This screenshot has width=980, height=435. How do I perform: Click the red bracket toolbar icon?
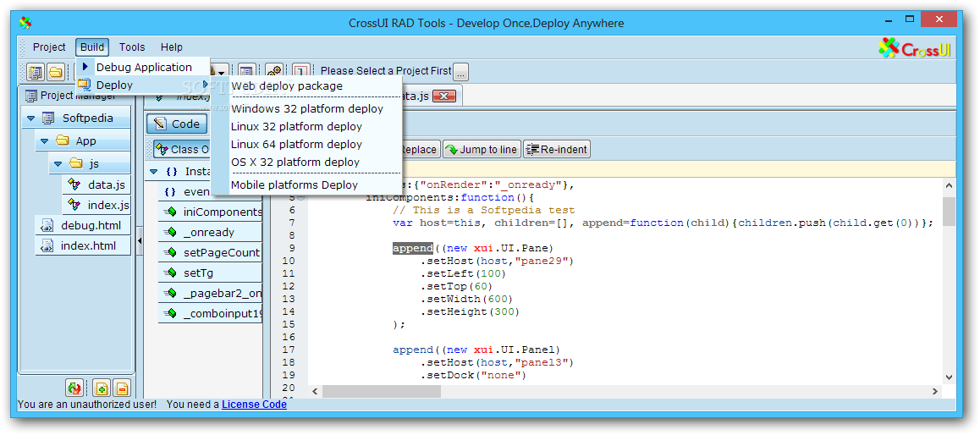(x=302, y=72)
